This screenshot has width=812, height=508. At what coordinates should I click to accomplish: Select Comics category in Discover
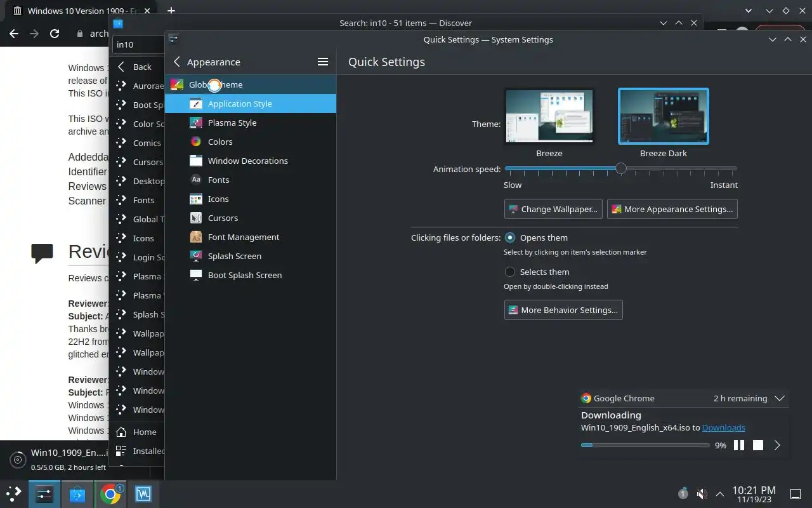coord(136,143)
